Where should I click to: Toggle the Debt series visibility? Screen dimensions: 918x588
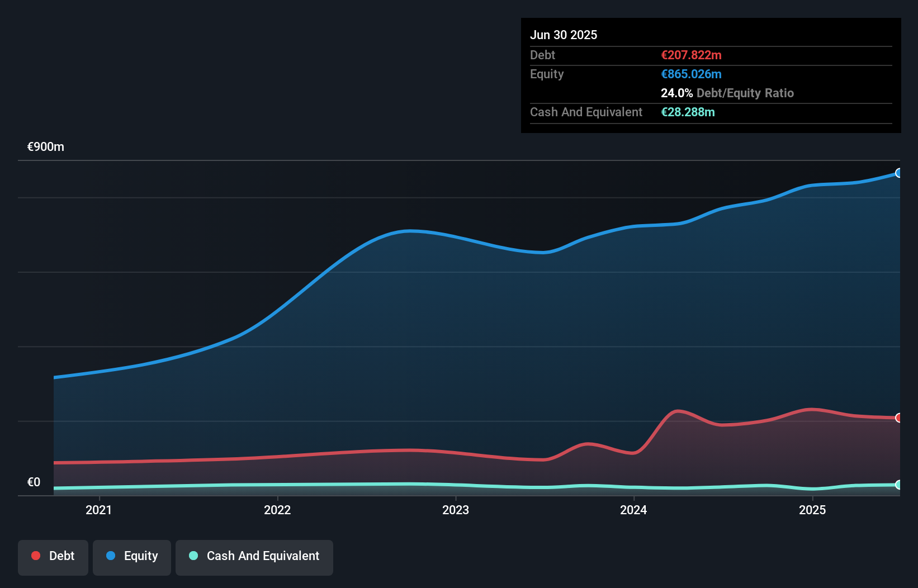(x=53, y=556)
